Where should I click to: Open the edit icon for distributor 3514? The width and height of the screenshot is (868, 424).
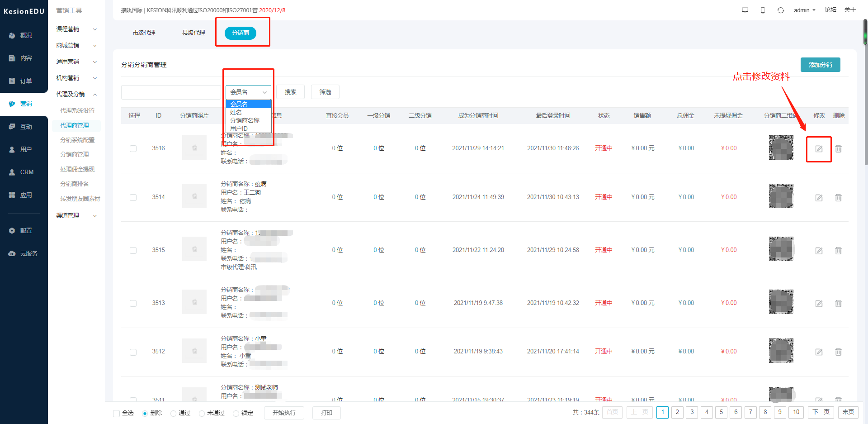coord(819,198)
